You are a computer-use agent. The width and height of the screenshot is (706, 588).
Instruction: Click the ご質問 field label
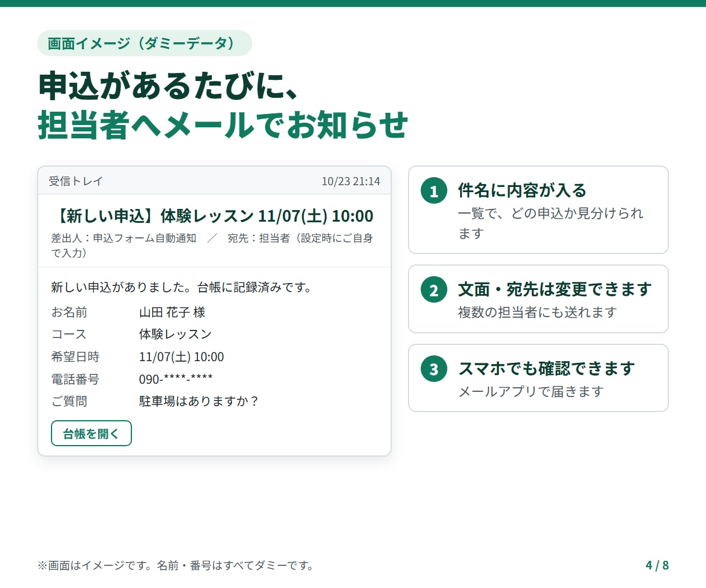pyautogui.click(x=69, y=401)
